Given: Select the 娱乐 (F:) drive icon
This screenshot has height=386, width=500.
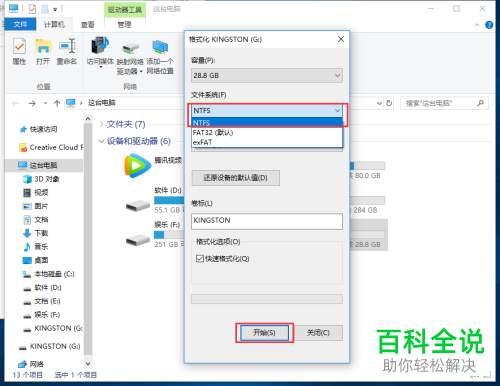Looking at the screenshot, I should pyautogui.click(x=138, y=239).
